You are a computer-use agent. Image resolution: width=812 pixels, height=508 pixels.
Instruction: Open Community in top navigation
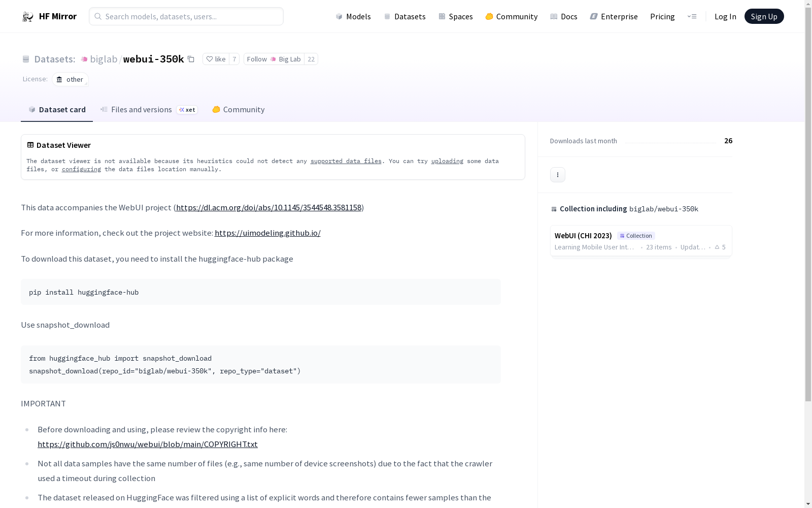pos(512,16)
